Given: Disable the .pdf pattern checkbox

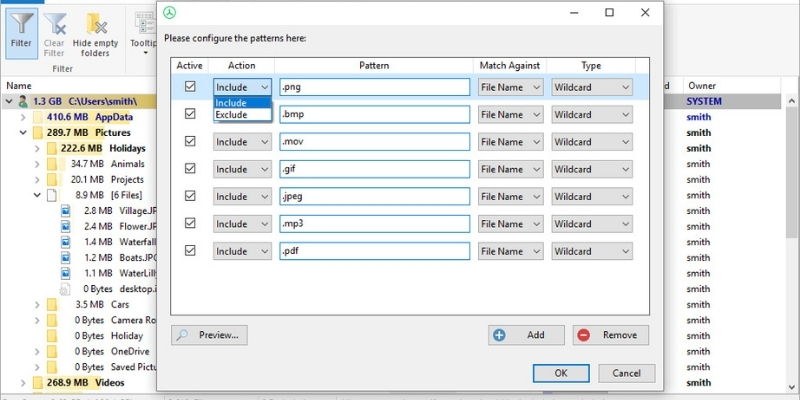Looking at the screenshot, I should [190, 251].
